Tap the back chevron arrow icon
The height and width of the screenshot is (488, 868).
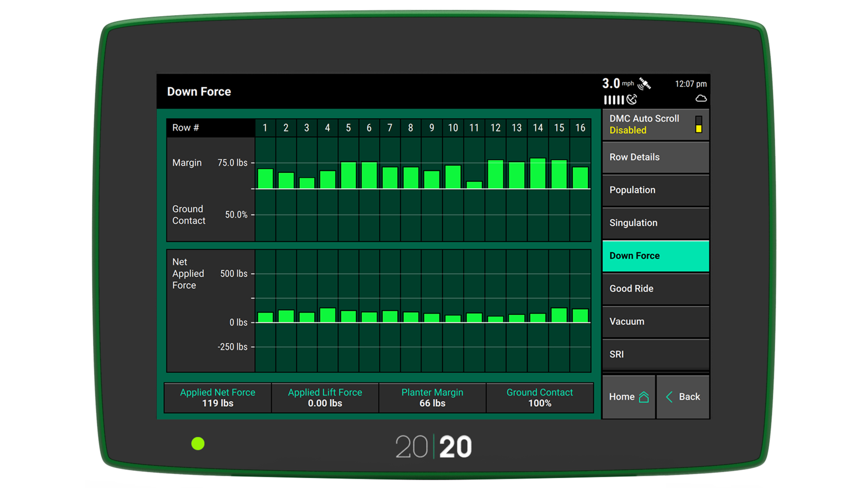[669, 397]
